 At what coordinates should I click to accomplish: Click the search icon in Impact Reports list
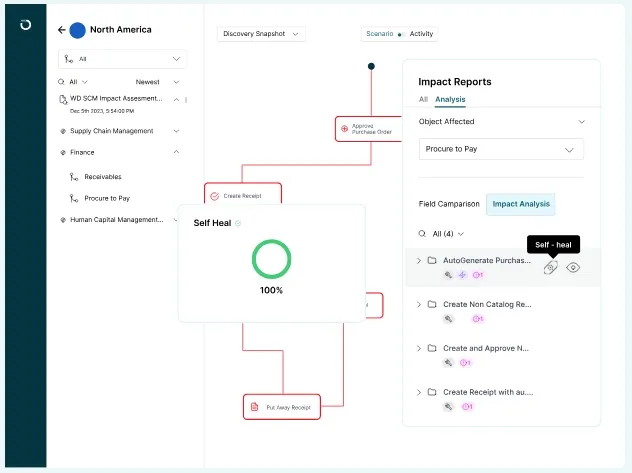[x=422, y=233]
